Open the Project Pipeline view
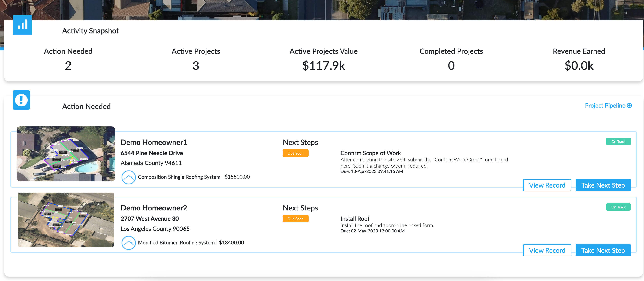The height and width of the screenshot is (281, 644). [605, 105]
